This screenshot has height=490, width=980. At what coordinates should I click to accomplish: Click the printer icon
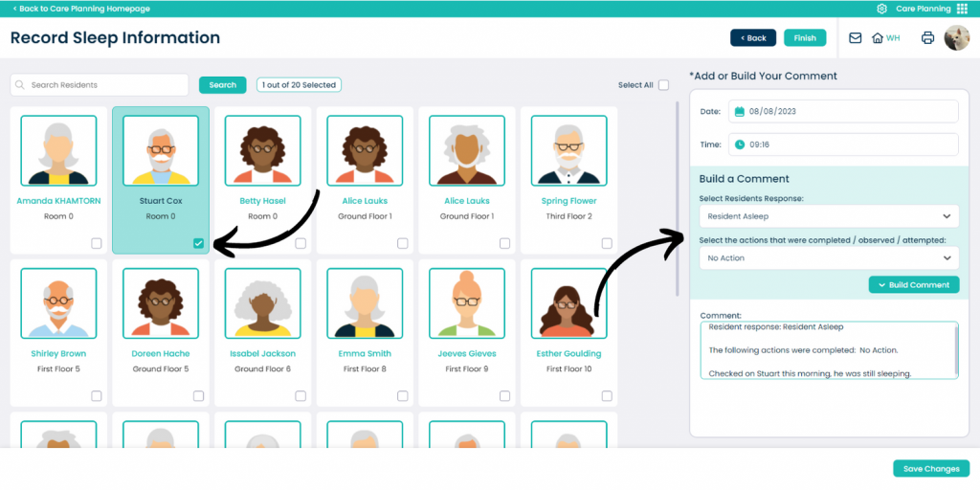click(927, 38)
